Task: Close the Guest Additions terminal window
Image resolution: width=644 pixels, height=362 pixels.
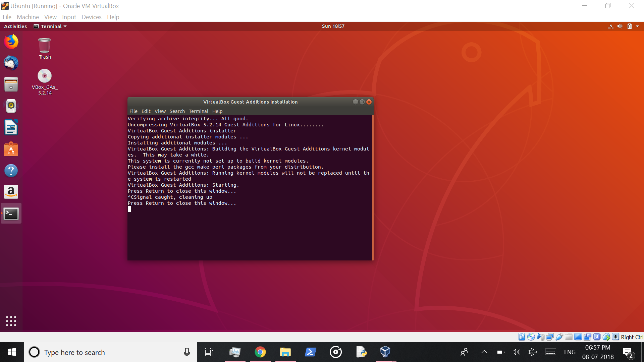Action: pyautogui.click(x=369, y=102)
